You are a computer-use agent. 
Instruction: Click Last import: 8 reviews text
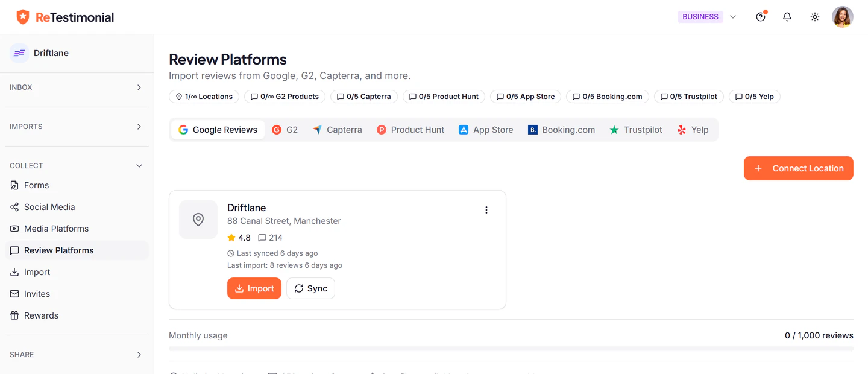(285, 265)
